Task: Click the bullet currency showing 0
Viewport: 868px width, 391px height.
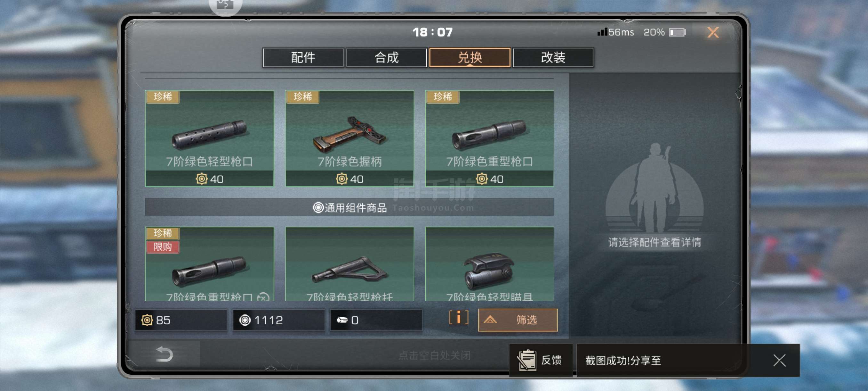Action: click(376, 320)
